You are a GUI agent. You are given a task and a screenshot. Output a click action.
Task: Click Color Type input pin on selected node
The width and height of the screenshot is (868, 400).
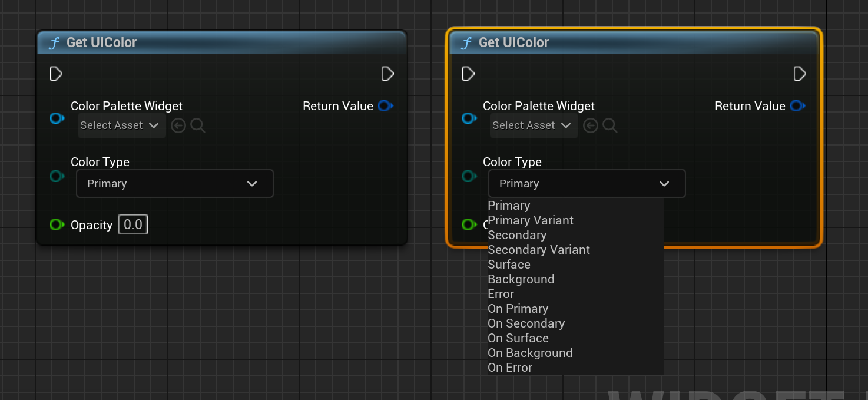point(469,176)
